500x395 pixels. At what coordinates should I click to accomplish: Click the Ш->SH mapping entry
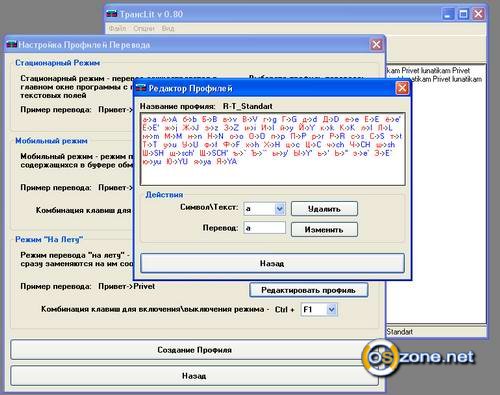(153, 153)
